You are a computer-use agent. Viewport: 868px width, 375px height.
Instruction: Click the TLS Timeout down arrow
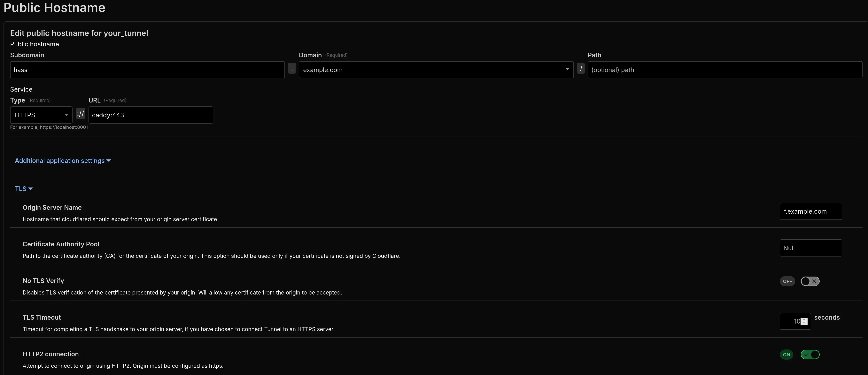coord(804,323)
